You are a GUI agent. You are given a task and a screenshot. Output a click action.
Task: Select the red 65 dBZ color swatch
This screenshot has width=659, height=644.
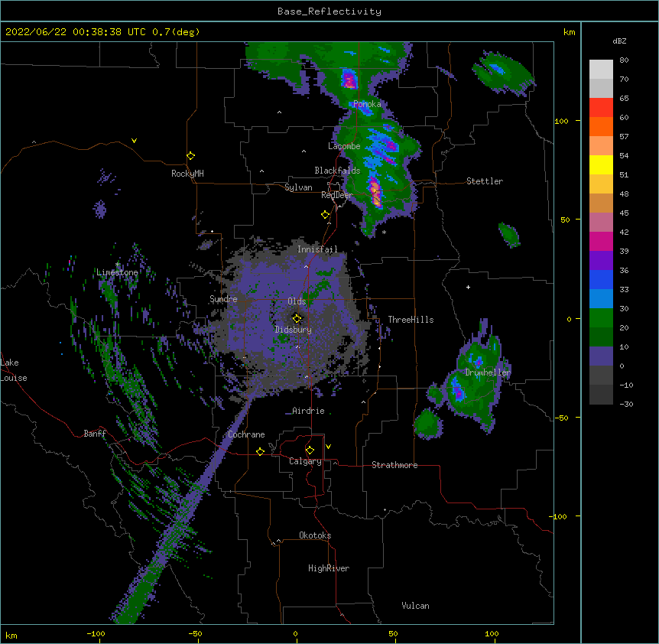click(x=601, y=107)
